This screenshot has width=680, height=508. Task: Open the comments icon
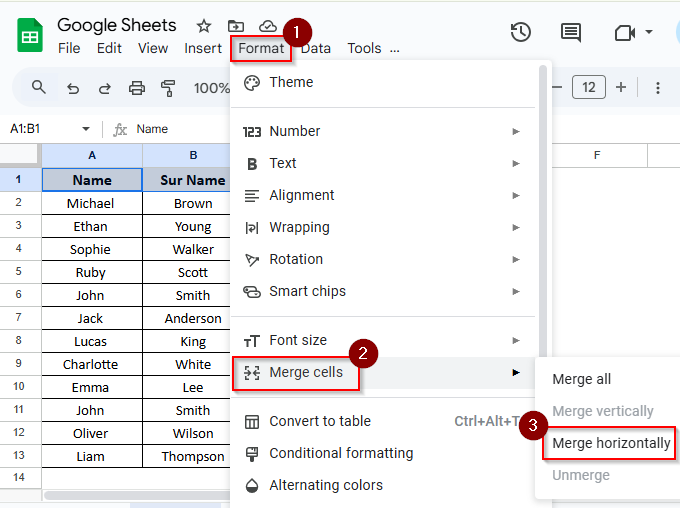click(x=571, y=32)
